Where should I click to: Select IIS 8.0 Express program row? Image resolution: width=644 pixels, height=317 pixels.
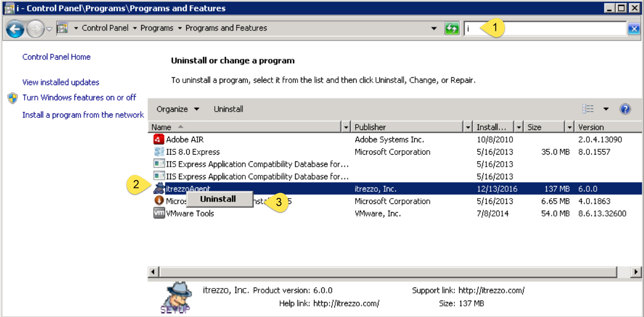[395, 152]
